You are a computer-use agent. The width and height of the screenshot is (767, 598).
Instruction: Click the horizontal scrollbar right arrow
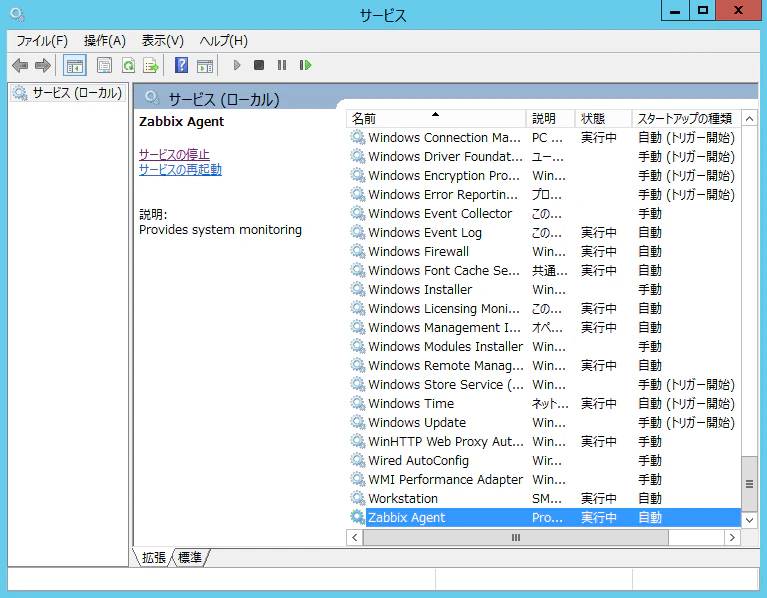pos(732,537)
